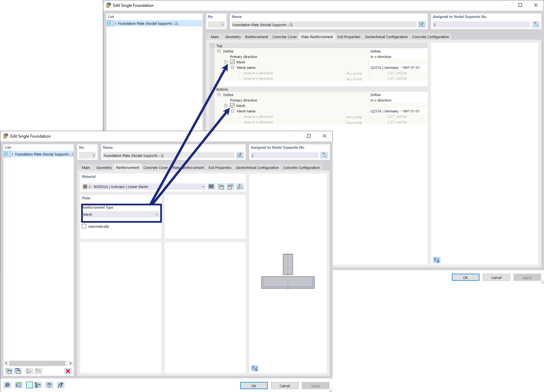Open the Soil Properties tab in the back dialog
The width and height of the screenshot is (544, 392).
349,37
